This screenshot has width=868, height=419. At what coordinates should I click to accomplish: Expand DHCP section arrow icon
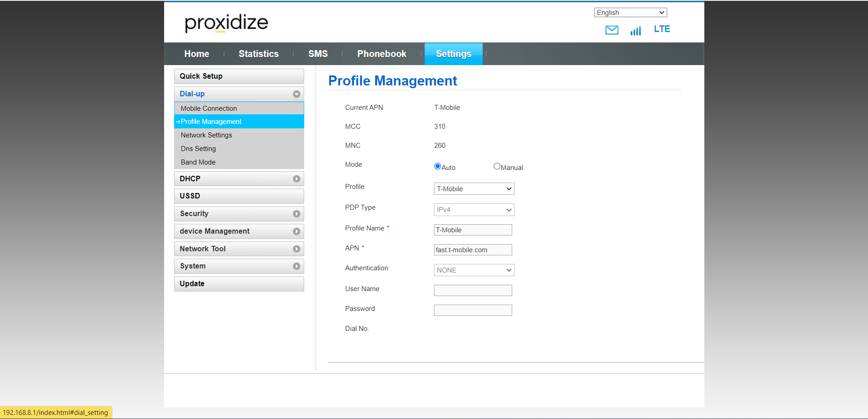(297, 179)
